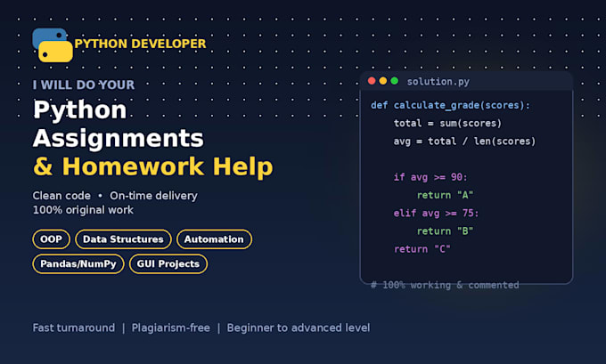
Task: Select the Pandas/NumPy tag pill
Action: tap(78, 264)
